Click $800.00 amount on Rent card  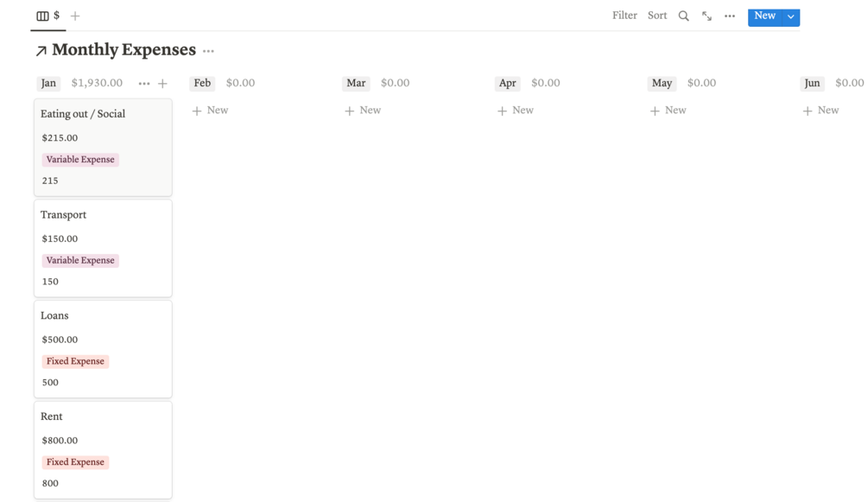60,441
